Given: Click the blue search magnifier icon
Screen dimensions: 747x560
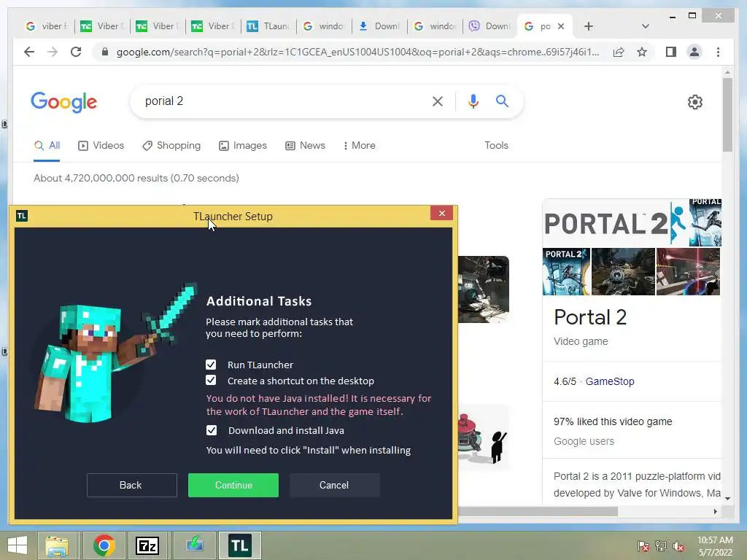Looking at the screenshot, I should pyautogui.click(x=502, y=101).
